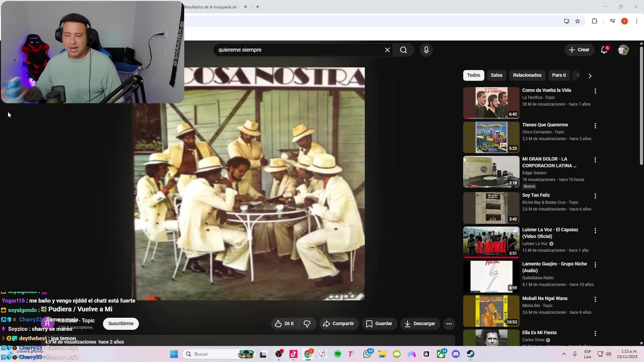Screen dimensions: 644x362
Task: Open TikTok from the taskbar
Action: 293,354
